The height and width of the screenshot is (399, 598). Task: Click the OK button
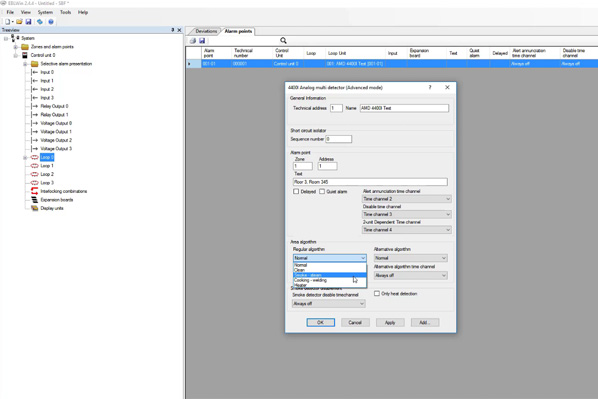coord(321,322)
